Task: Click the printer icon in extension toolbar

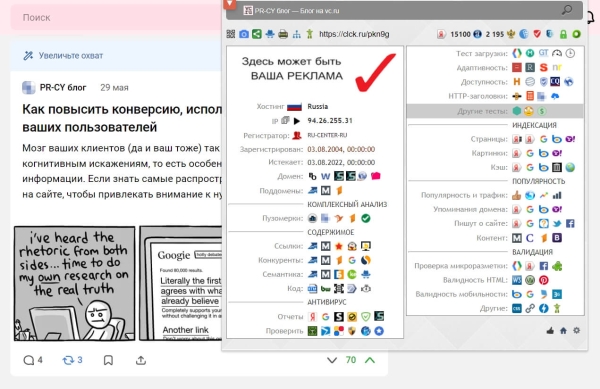Action: pyautogui.click(x=283, y=34)
